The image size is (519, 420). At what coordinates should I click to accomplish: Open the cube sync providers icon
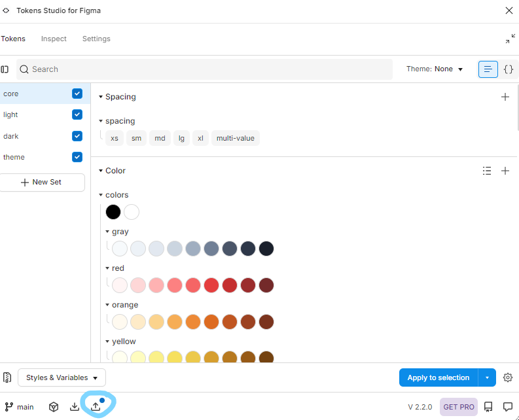click(x=54, y=407)
